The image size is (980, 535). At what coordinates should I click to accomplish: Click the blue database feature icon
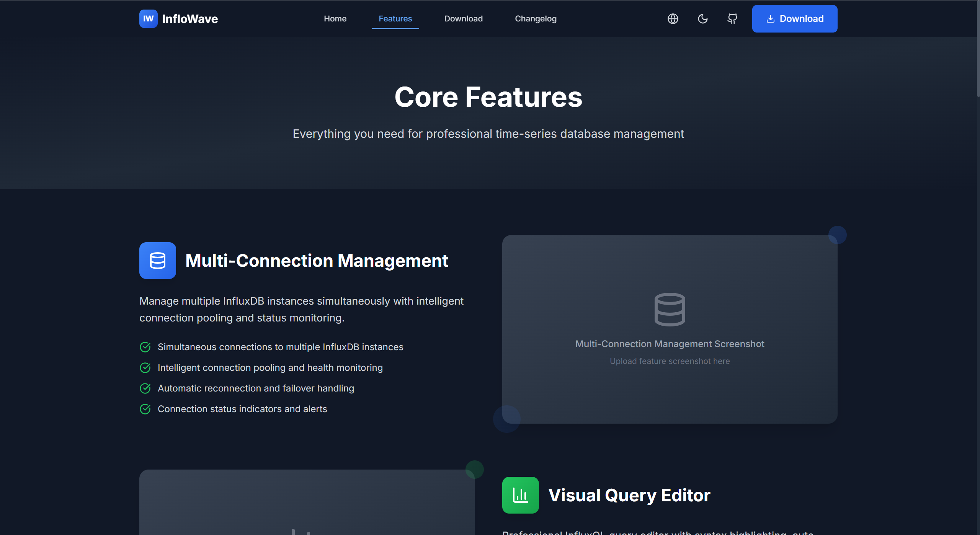pos(157,261)
